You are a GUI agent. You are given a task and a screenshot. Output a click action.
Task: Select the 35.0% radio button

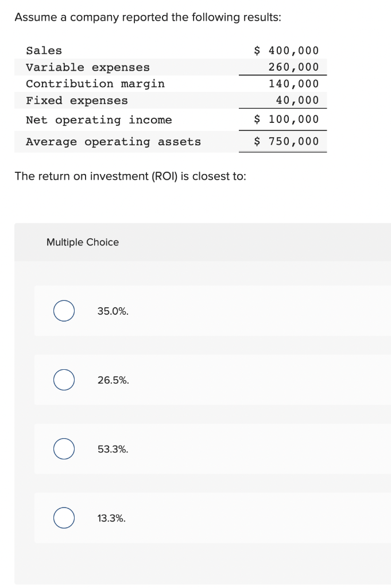[64, 311]
